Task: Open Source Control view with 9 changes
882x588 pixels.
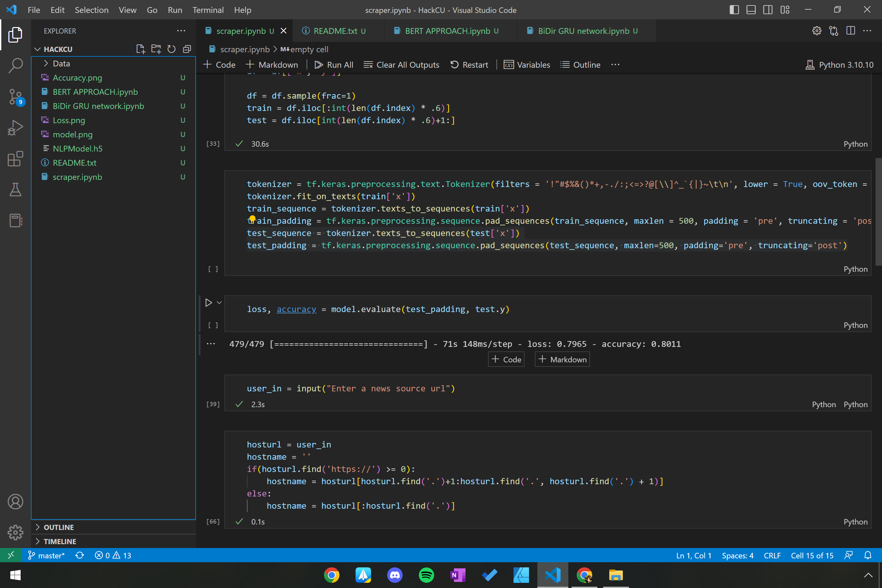Action: click(15, 97)
